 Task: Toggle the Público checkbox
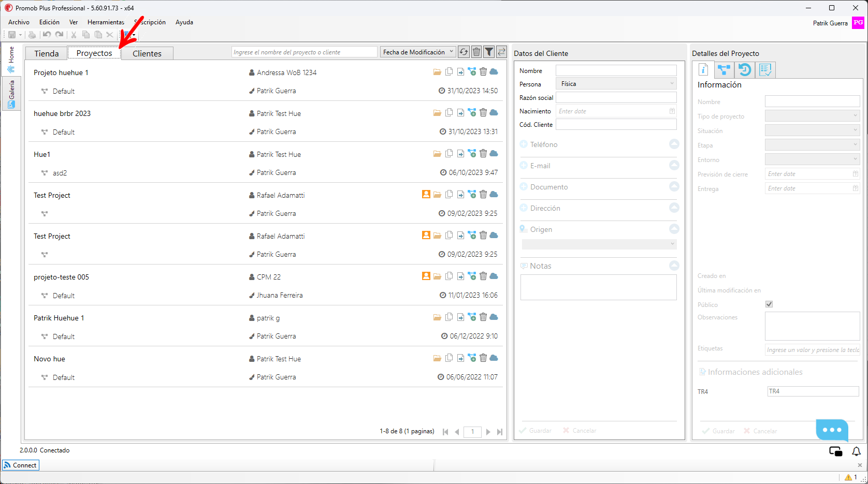[x=769, y=304]
